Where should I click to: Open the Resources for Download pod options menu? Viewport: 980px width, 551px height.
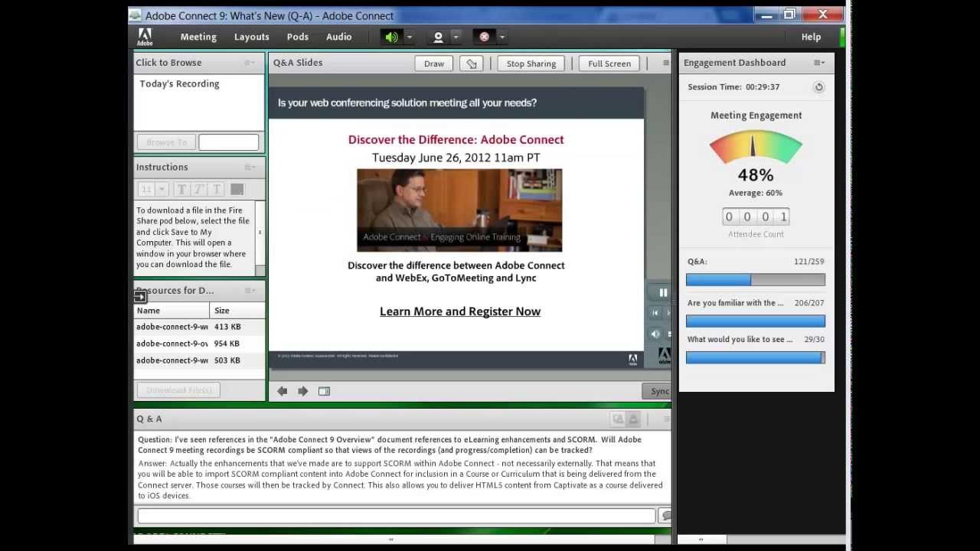point(250,291)
